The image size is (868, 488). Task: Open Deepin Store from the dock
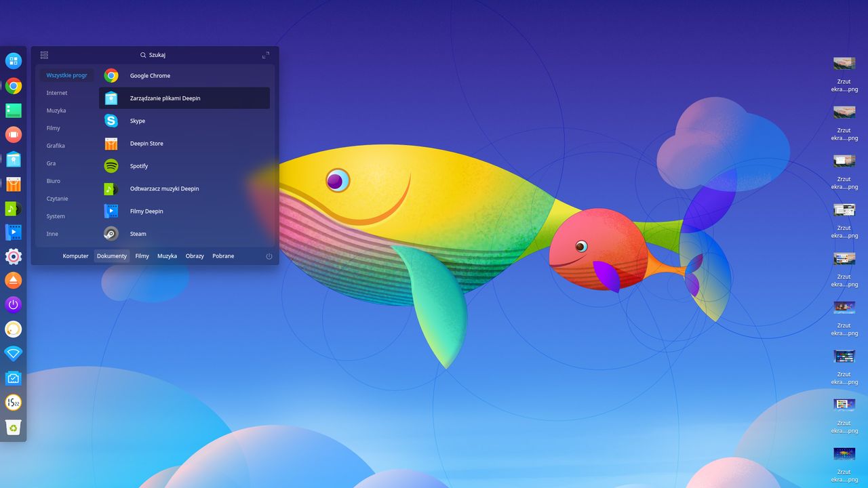pyautogui.click(x=14, y=184)
